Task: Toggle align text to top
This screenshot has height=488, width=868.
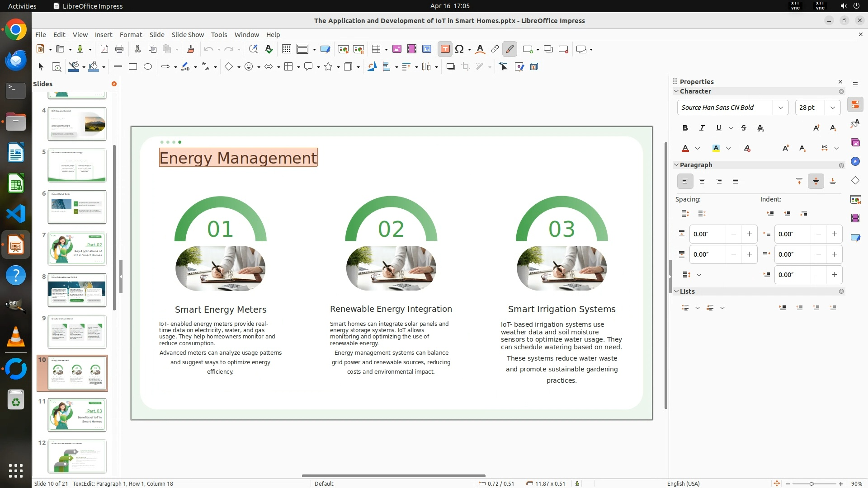Action: pyautogui.click(x=799, y=181)
